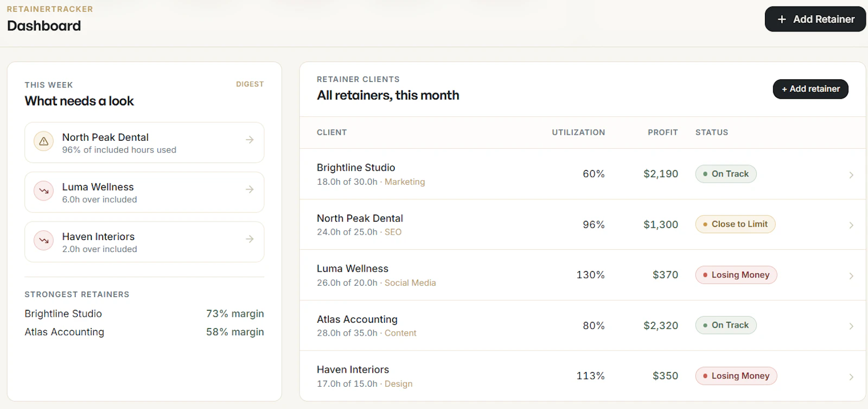The image size is (868, 409).
Task: Select Atlas Accounting client name in table
Action: pyautogui.click(x=357, y=319)
